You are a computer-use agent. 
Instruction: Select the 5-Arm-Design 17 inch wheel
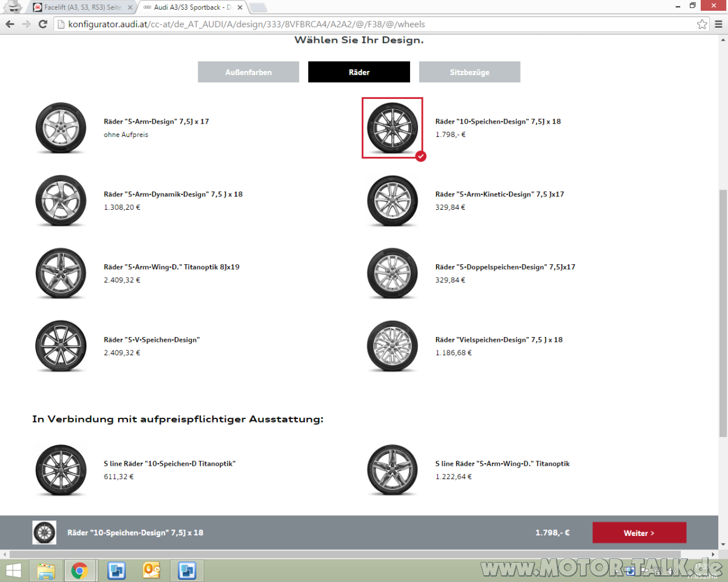[x=61, y=128]
